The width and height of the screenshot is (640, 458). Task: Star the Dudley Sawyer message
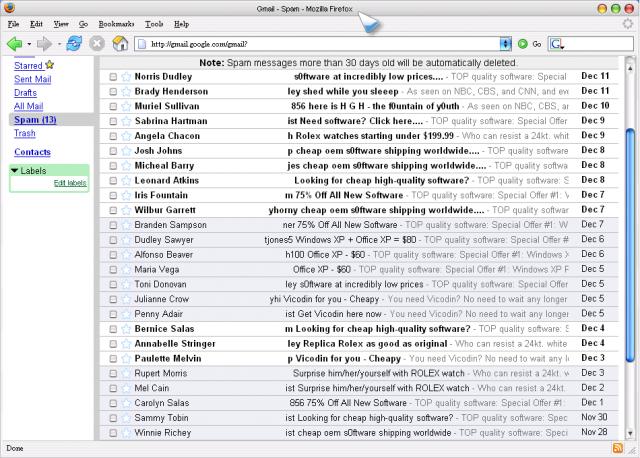pyautogui.click(x=126, y=240)
